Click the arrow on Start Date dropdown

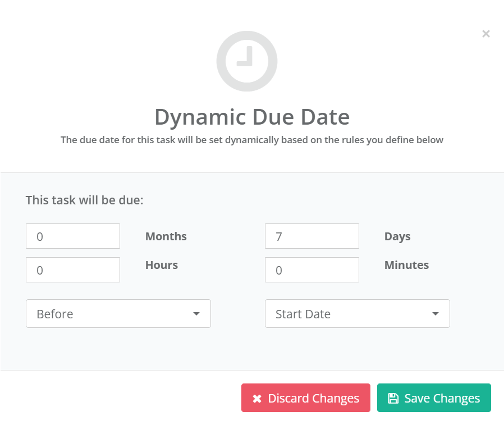point(436,314)
